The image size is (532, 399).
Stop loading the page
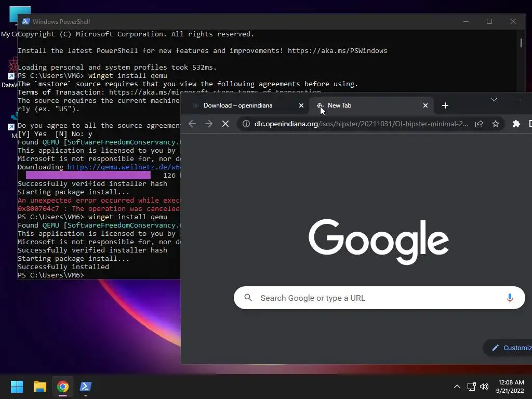tap(225, 124)
